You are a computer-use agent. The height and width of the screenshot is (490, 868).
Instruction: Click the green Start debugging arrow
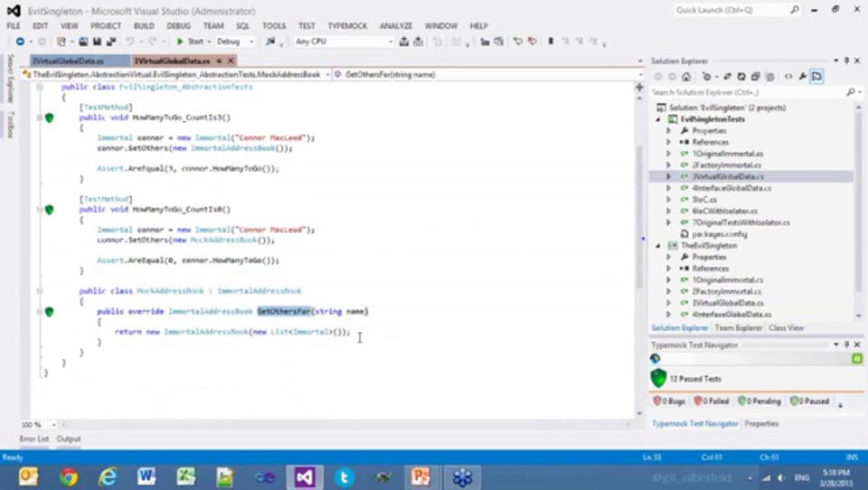coord(180,42)
